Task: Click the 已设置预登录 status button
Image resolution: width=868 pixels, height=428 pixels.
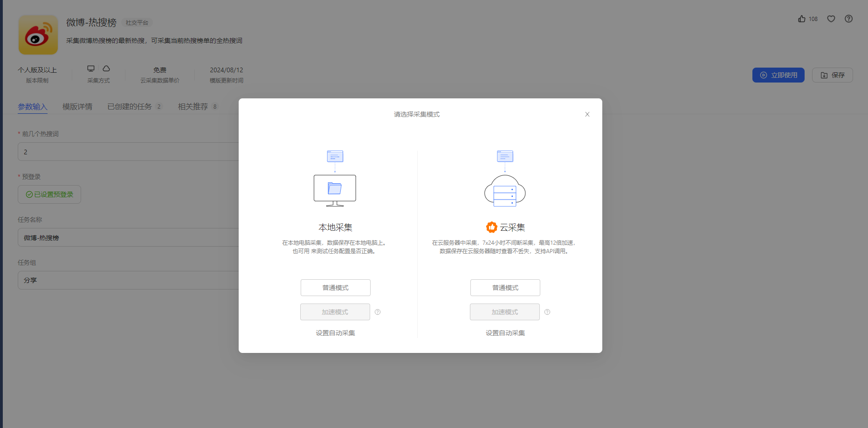Action: 49,194
